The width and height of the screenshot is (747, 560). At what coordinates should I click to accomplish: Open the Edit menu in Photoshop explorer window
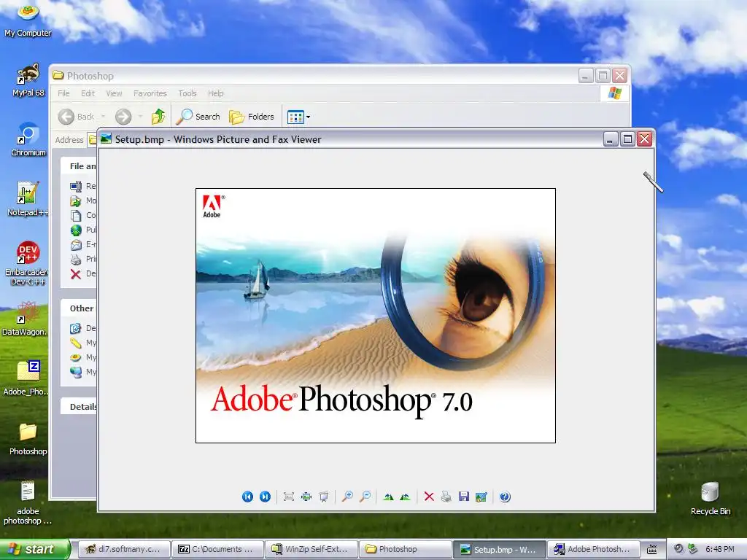click(x=88, y=93)
